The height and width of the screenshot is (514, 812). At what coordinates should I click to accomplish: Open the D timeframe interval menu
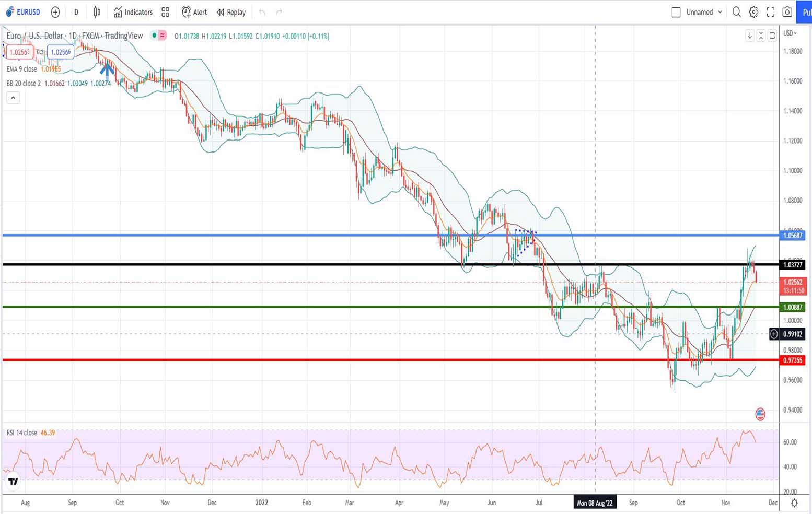76,12
